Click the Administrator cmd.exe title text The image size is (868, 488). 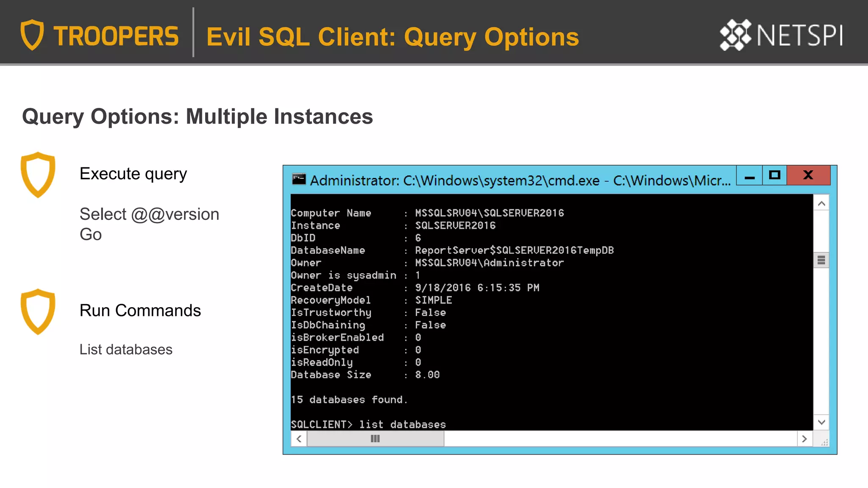pyautogui.click(x=520, y=181)
